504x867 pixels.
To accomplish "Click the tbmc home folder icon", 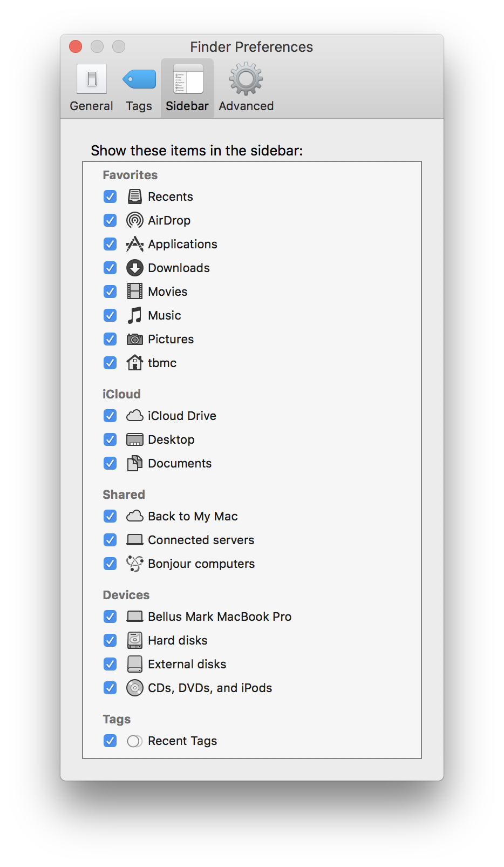I will pos(134,362).
